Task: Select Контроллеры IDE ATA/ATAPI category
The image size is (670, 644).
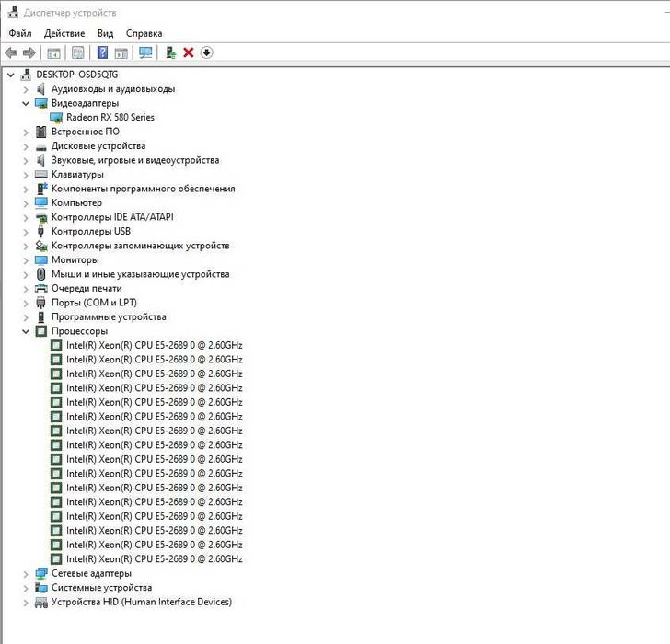Action: 112,217
